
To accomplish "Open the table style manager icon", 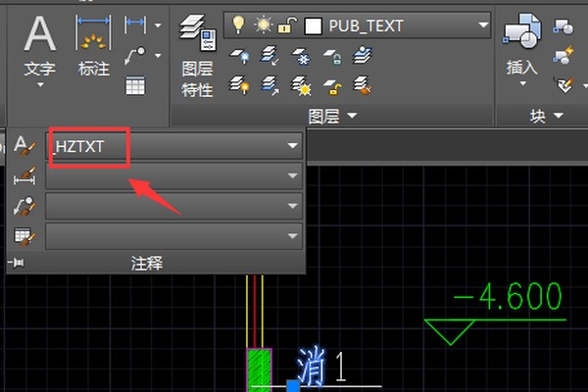I will pyautogui.click(x=24, y=235).
